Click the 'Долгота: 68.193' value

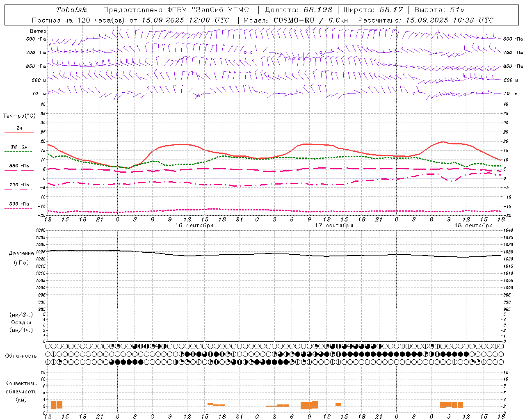(x=299, y=10)
